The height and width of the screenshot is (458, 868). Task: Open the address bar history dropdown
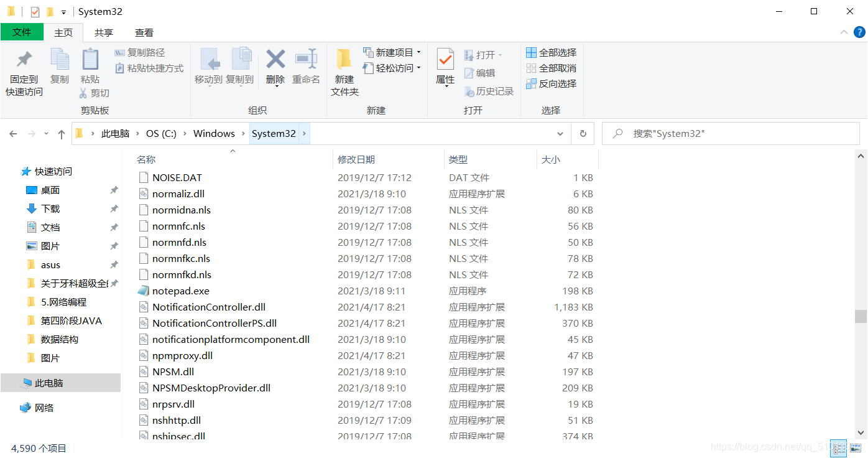(x=560, y=134)
